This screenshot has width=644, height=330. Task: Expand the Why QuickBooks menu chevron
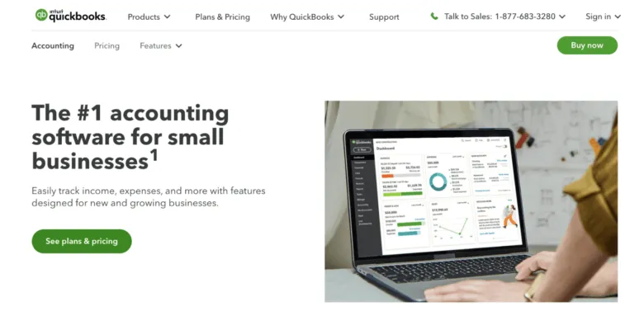pos(341,16)
